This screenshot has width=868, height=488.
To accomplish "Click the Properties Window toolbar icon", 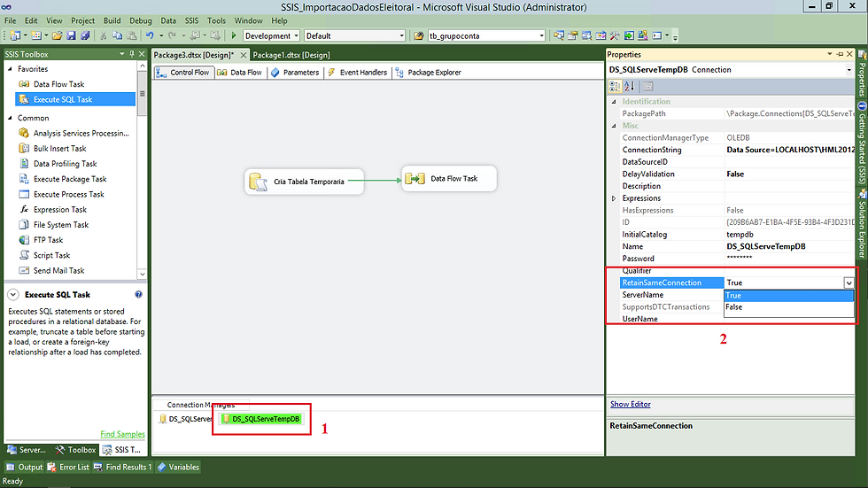I will point(572,35).
